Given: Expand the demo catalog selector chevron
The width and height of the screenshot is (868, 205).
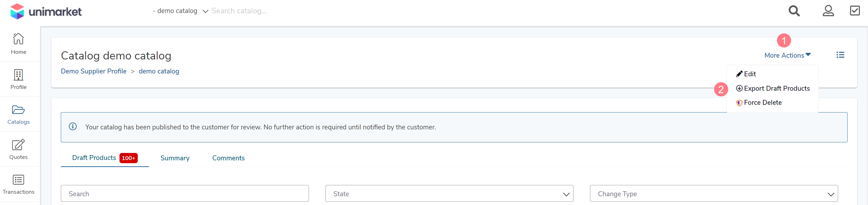Looking at the screenshot, I should (206, 11).
